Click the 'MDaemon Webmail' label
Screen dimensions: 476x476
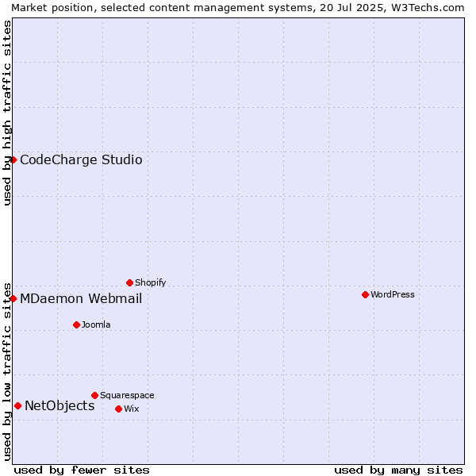pos(81,299)
